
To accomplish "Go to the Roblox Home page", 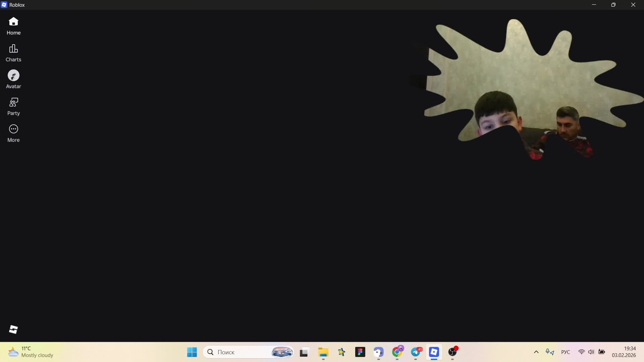I will click(13, 26).
